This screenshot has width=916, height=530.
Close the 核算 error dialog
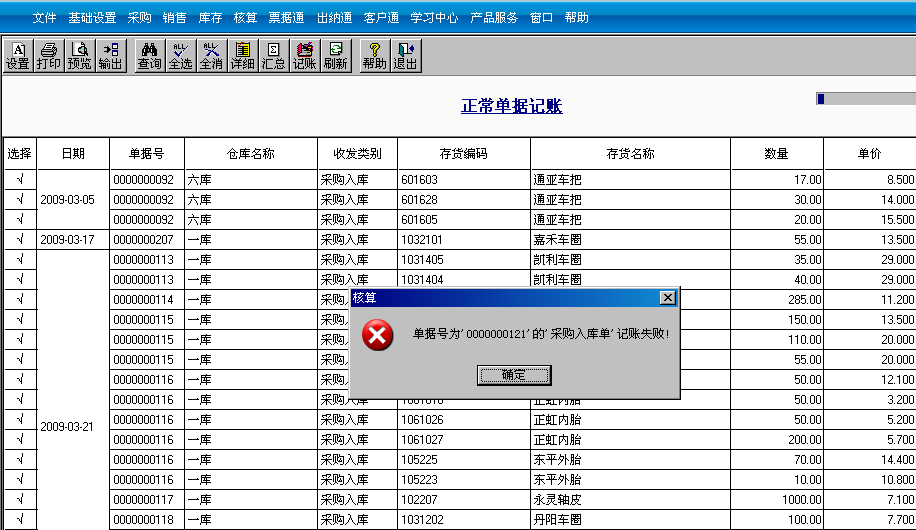(668, 298)
